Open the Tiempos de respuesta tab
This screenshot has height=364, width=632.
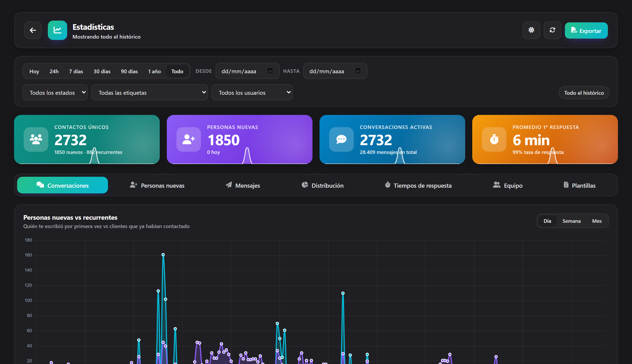coord(418,185)
